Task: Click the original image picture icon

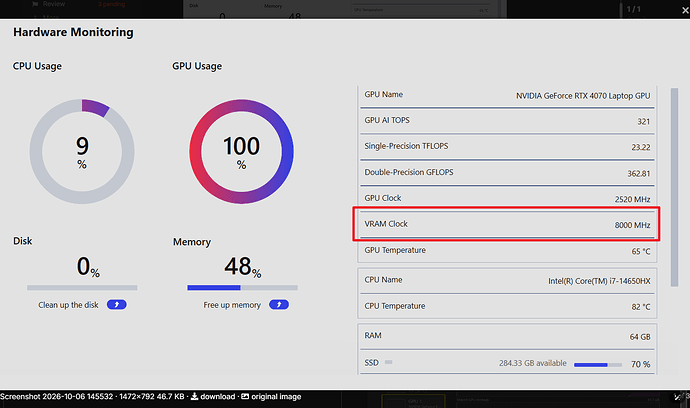Action: [245, 397]
